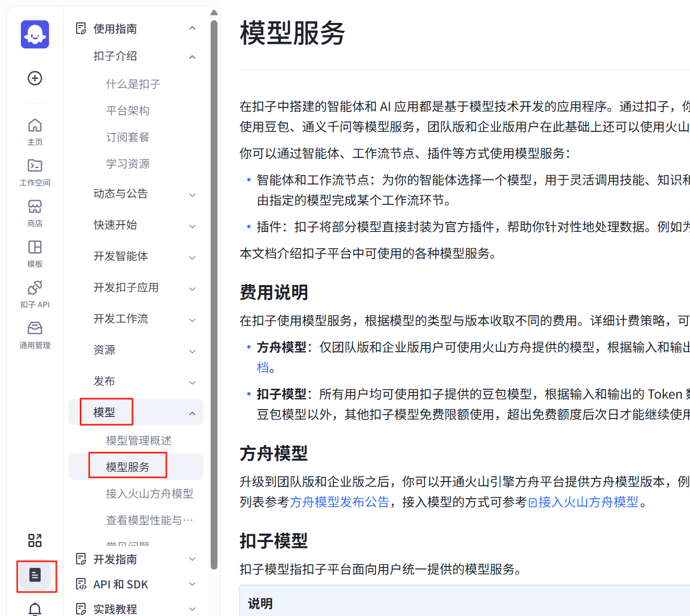
Task: Open the 模板 templates icon
Action: [x=35, y=253]
